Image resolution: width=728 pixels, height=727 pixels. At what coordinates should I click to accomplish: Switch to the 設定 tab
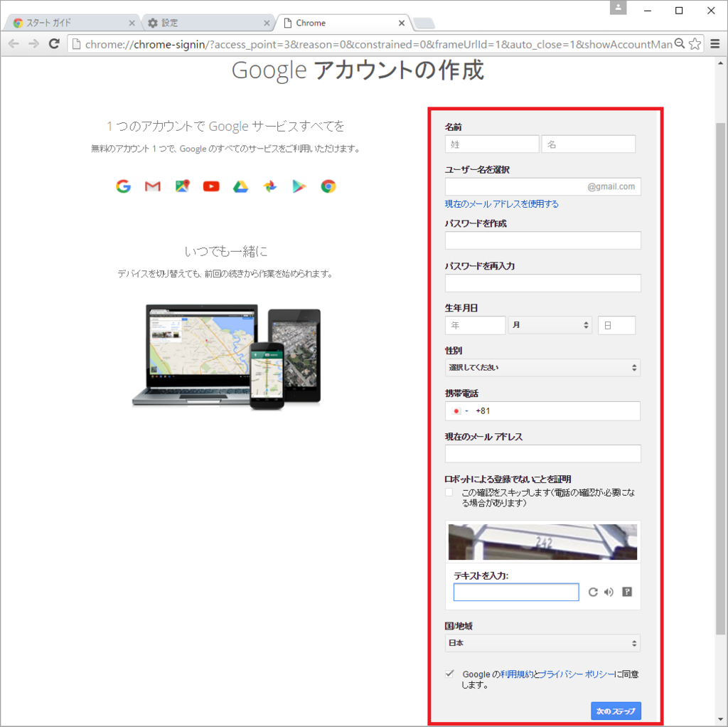(x=208, y=23)
